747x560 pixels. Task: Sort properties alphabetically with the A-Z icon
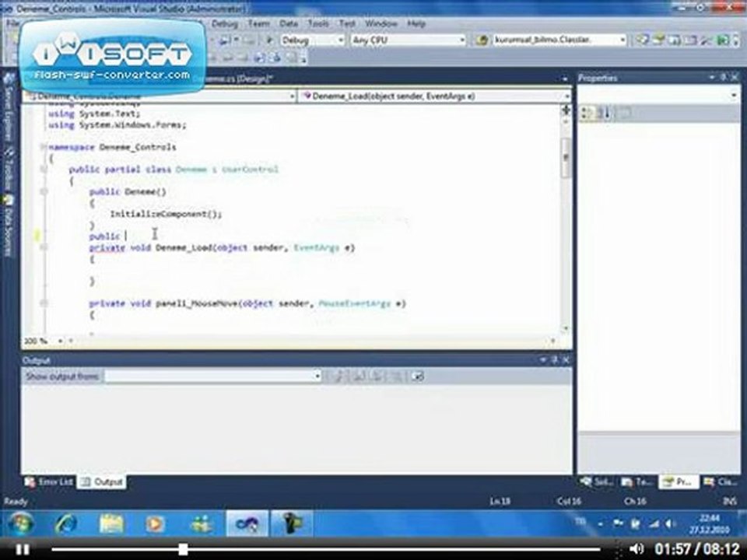click(604, 113)
